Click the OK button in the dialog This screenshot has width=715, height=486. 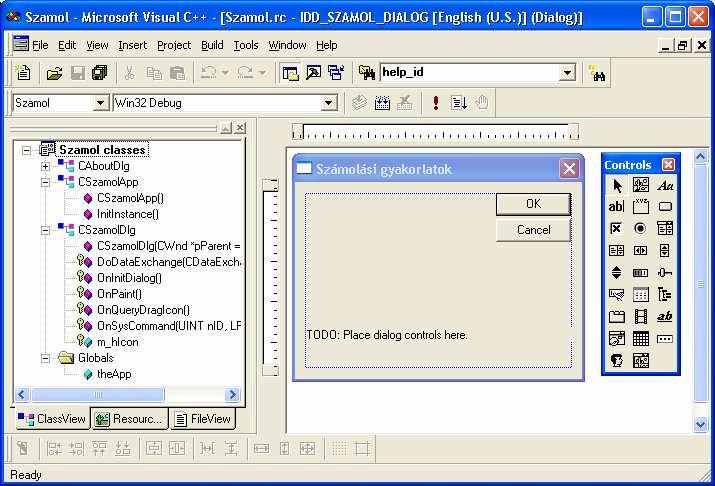tap(533, 204)
